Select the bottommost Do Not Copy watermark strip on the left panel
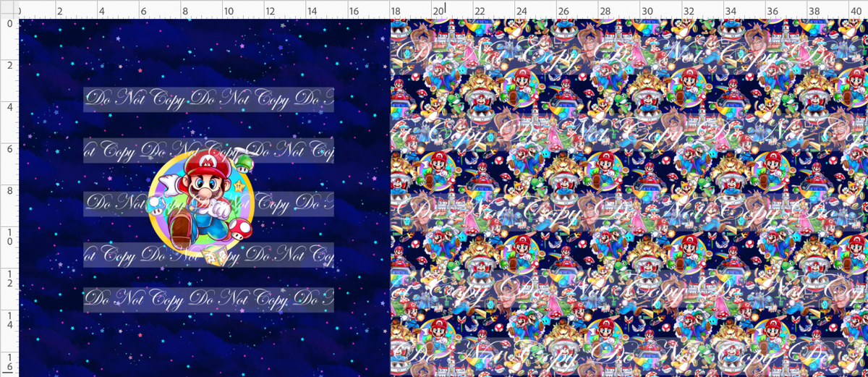The width and height of the screenshot is (868, 377). [x=208, y=300]
